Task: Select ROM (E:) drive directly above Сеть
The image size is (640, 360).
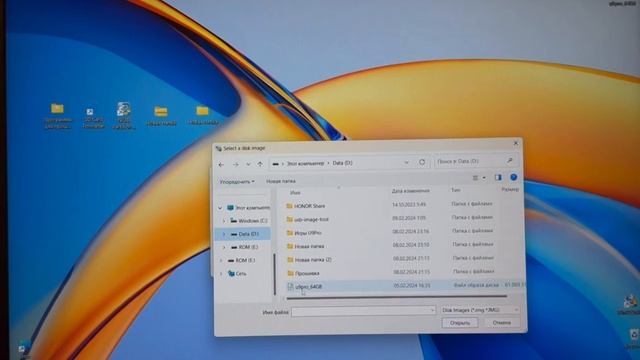Action: [x=241, y=260]
